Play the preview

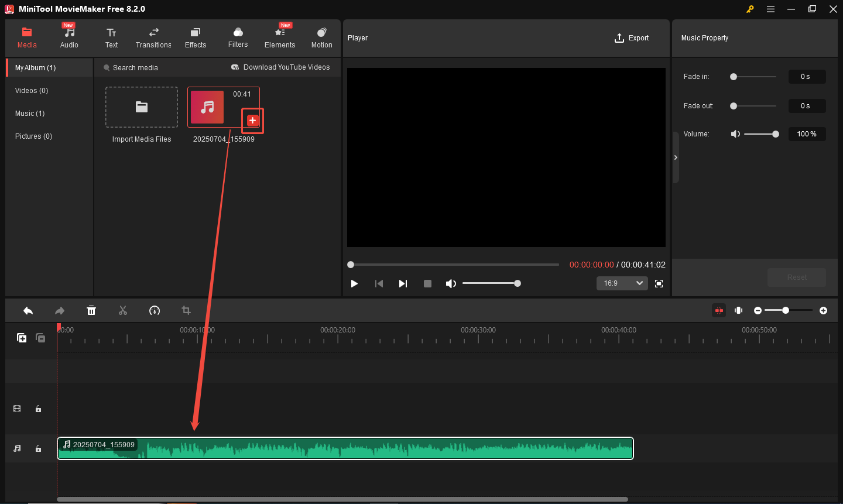(x=354, y=283)
